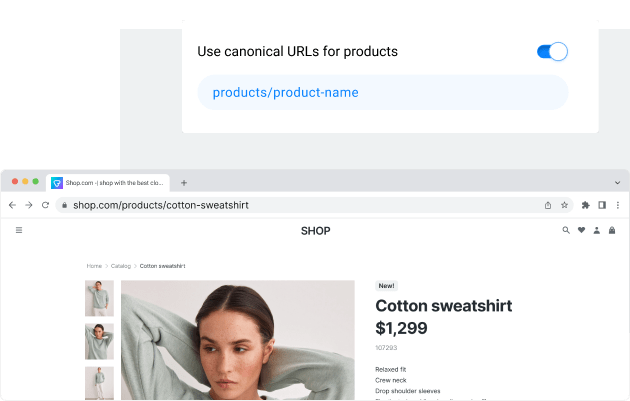Open the wishlist heart icon
This screenshot has width=630, height=401.
(x=581, y=230)
